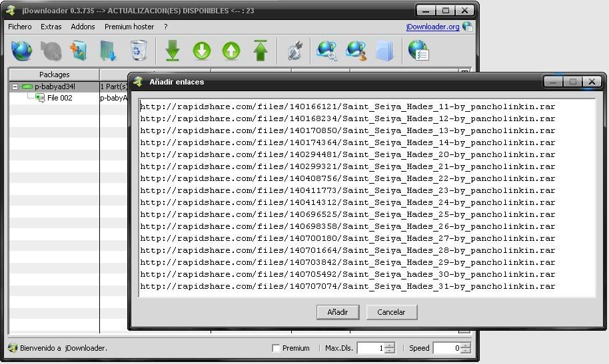Click the move-to-bottom green arrow icon
Screen dimensions: 609x364
[x=172, y=51]
